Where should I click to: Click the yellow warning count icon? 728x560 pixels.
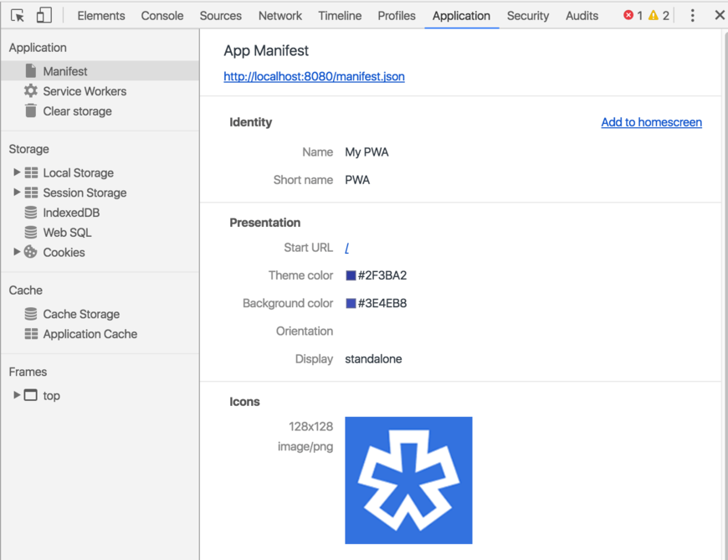[x=654, y=15]
